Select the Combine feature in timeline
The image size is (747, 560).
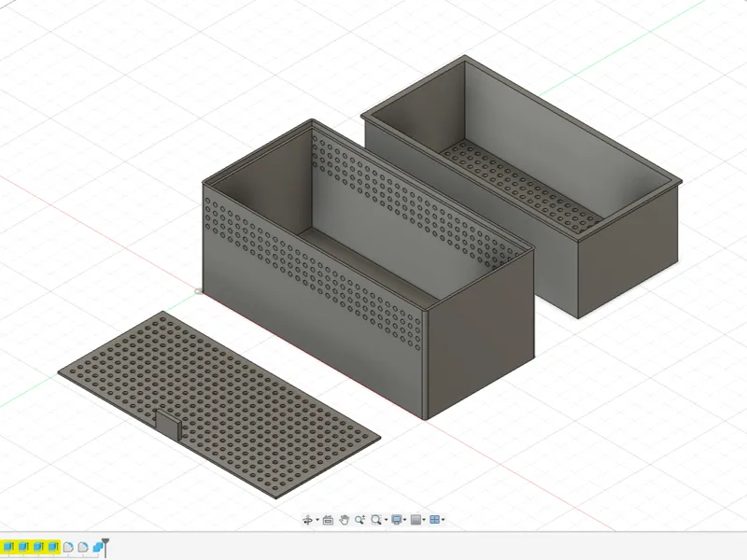98,547
